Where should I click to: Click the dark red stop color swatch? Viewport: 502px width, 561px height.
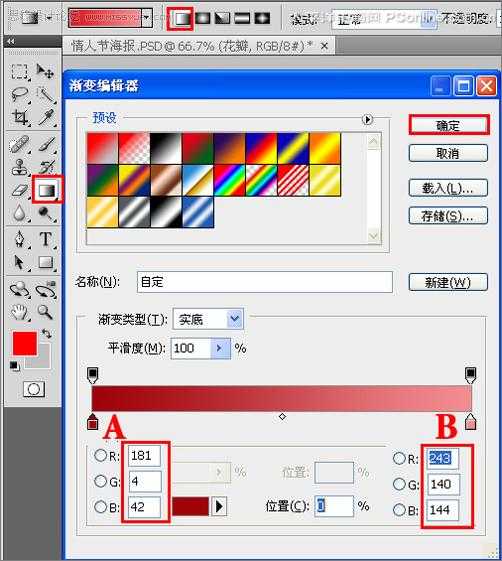(x=190, y=506)
